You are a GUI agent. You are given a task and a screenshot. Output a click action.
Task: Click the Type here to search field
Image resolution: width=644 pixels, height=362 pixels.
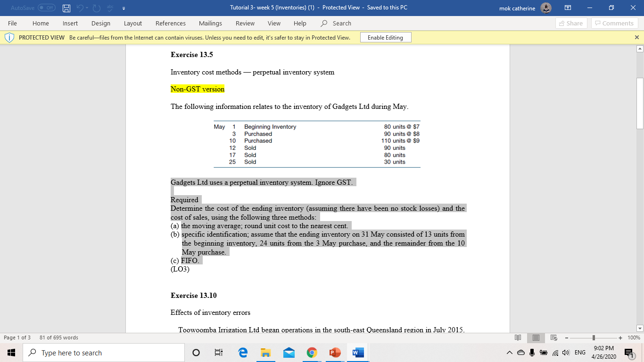(x=104, y=352)
